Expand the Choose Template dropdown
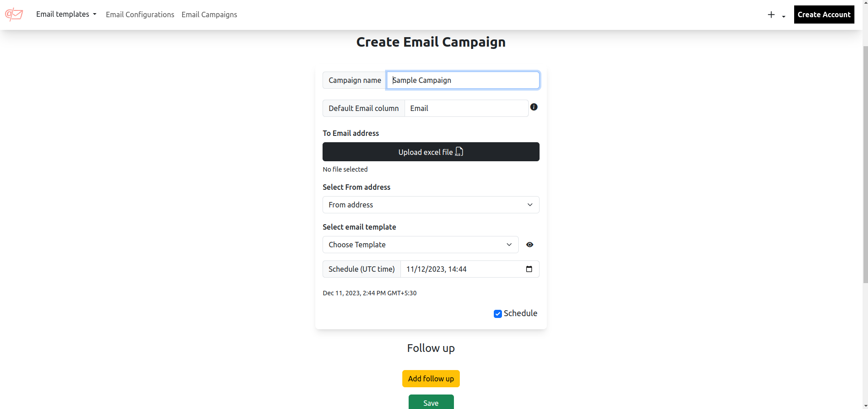868x409 pixels. [x=420, y=245]
